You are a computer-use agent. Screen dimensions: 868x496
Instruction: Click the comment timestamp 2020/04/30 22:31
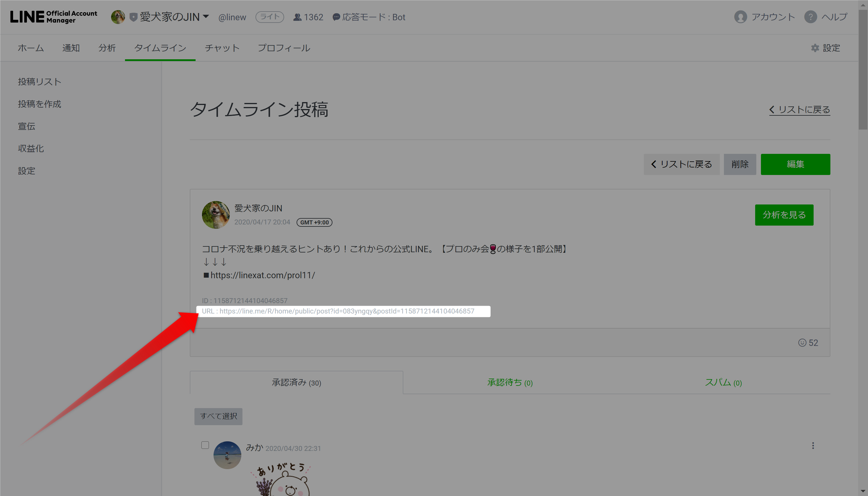[293, 448]
